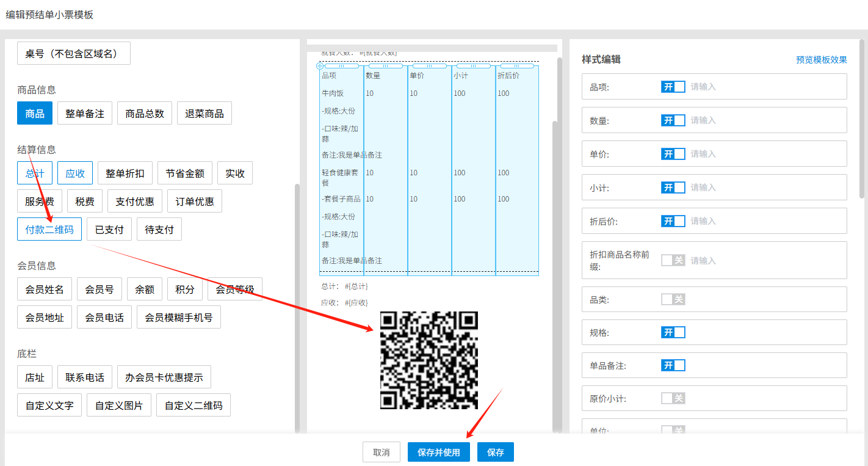Add the 余额 component
Viewport: 868px width, 466px height.
(x=145, y=289)
